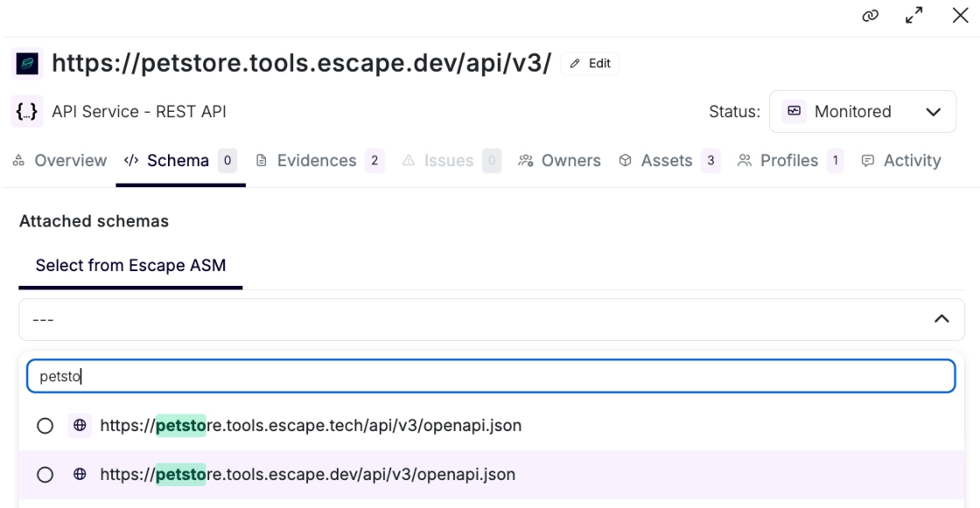Viewport: 980px width, 508px height.
Task: Choose https://petstore.tools.escape.tech/api/v3/openapi.json option text
Action: click(x=311, y=426)
